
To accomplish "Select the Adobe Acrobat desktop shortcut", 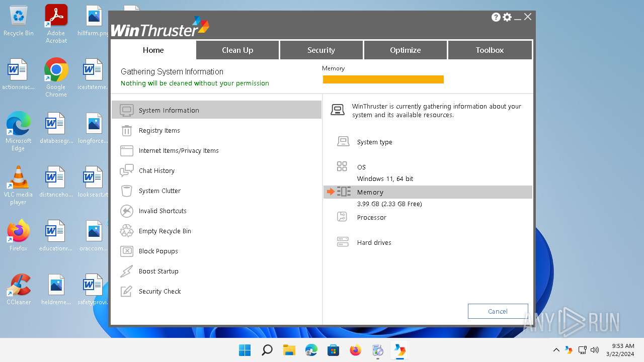I will [56, 24].
